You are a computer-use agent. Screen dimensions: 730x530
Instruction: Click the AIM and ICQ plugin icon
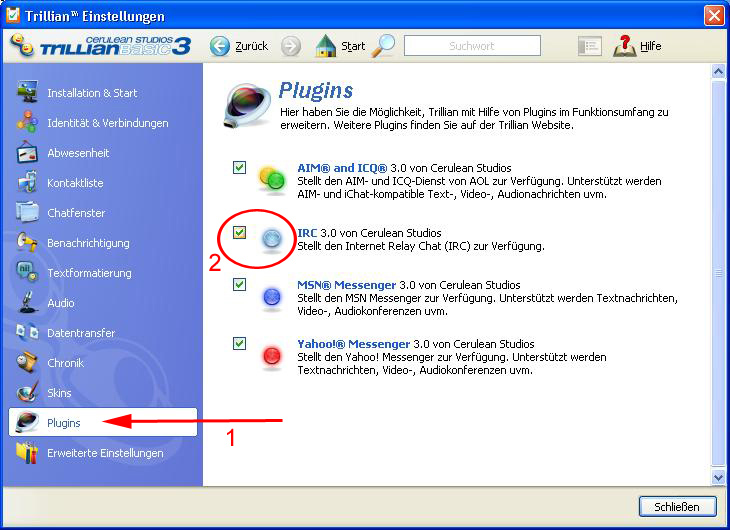pos(271,178)
